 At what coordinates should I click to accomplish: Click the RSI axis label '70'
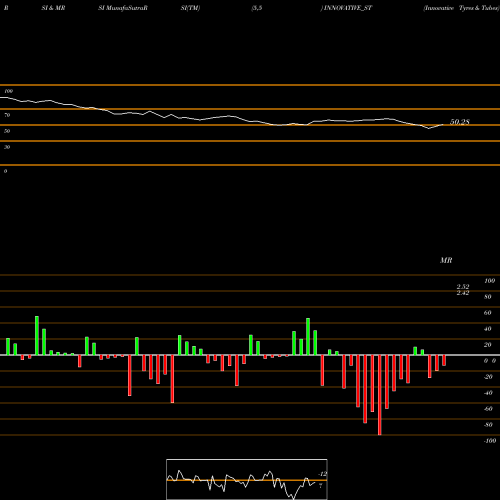[x=7, y=115]
